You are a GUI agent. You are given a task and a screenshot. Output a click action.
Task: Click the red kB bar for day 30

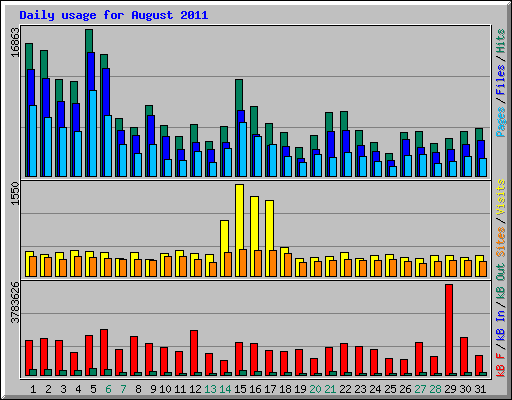(x=464, y=357)
